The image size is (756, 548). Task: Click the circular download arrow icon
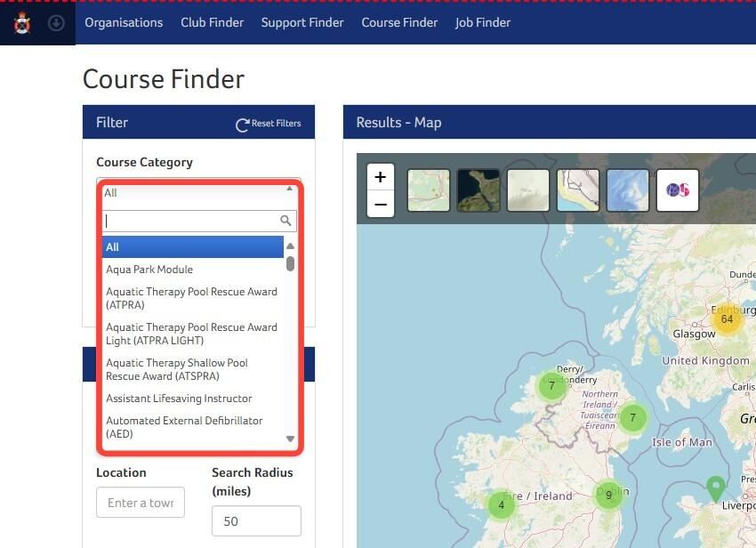(56, 22)
